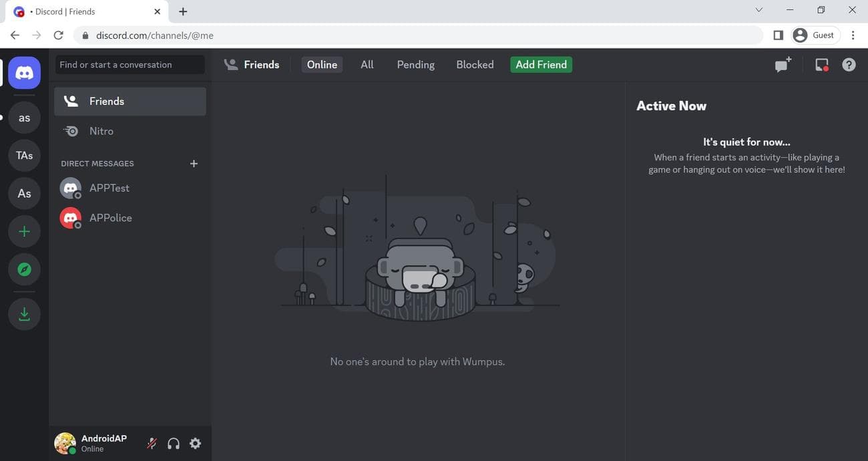Screen dimensions: 868x461
Task: Click the Add a Server plus icon
Action: coord(24,230)
